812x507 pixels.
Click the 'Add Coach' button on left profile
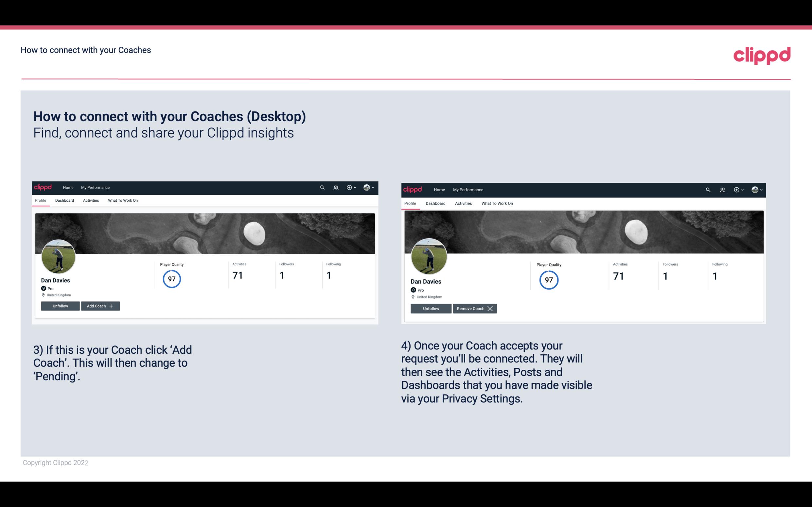pyautogui.click(x=99, y=306)
